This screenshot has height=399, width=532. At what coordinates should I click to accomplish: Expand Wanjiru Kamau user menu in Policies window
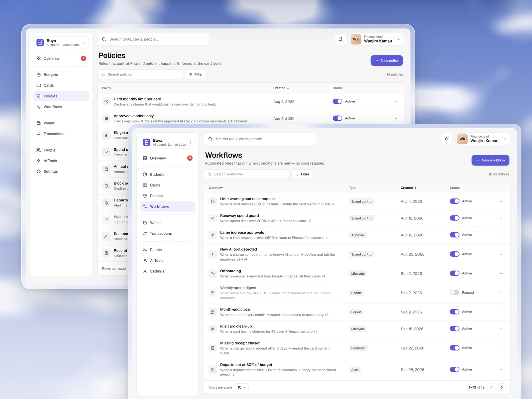tap(377, 39)
